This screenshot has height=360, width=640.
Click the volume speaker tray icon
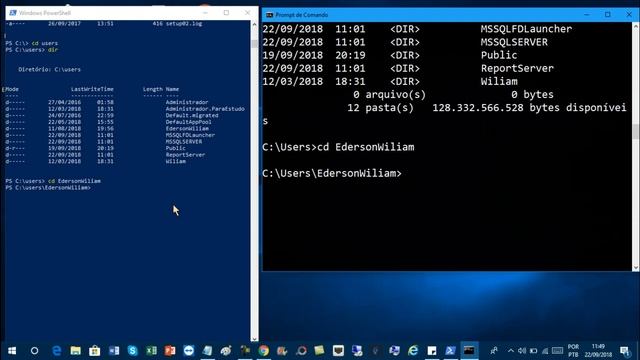522,351
